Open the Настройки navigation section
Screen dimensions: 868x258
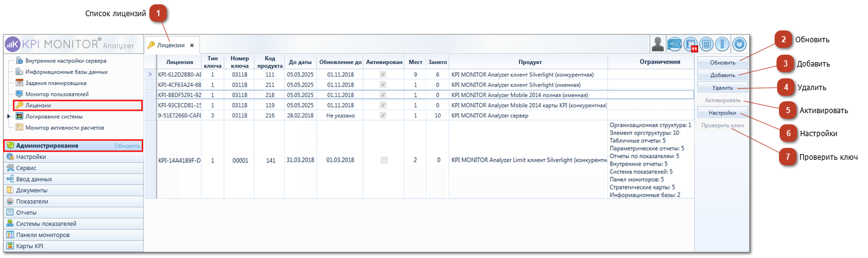pos(73,157)
